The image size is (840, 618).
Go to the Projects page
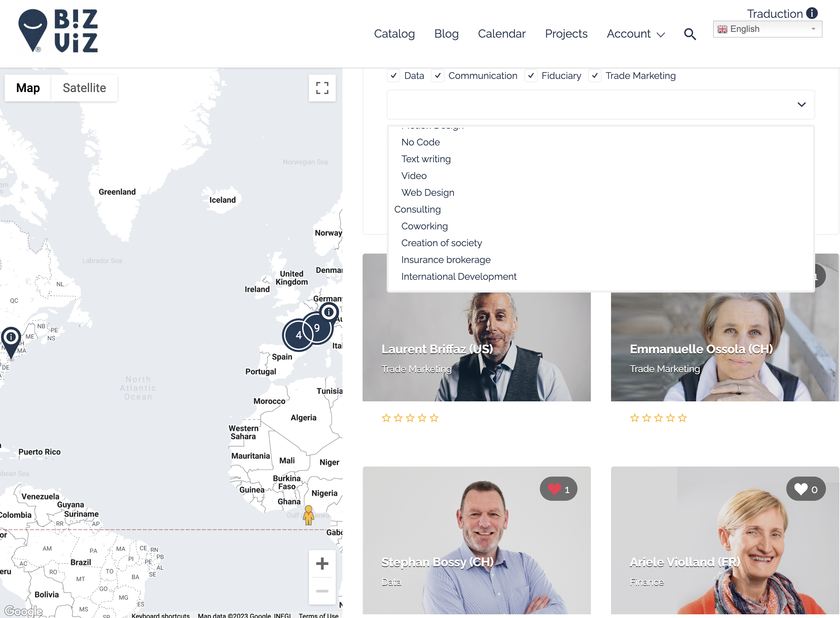point(566,34)
